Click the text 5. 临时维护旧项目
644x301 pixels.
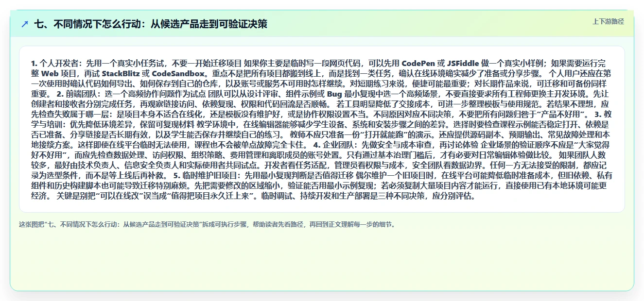206,175
